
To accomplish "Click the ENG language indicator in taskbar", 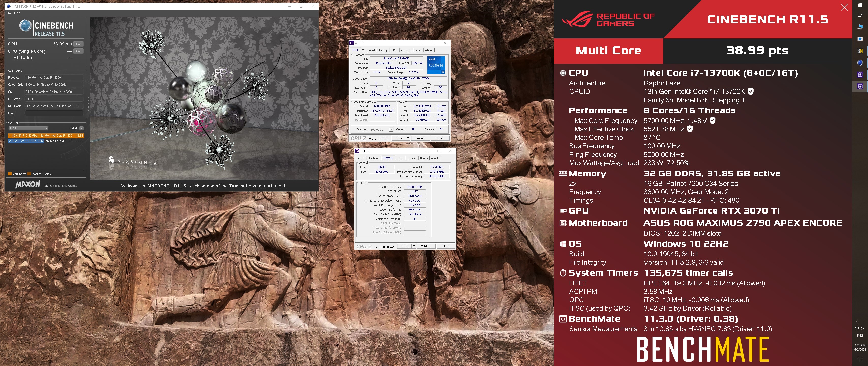I will [x=860, y=336].
